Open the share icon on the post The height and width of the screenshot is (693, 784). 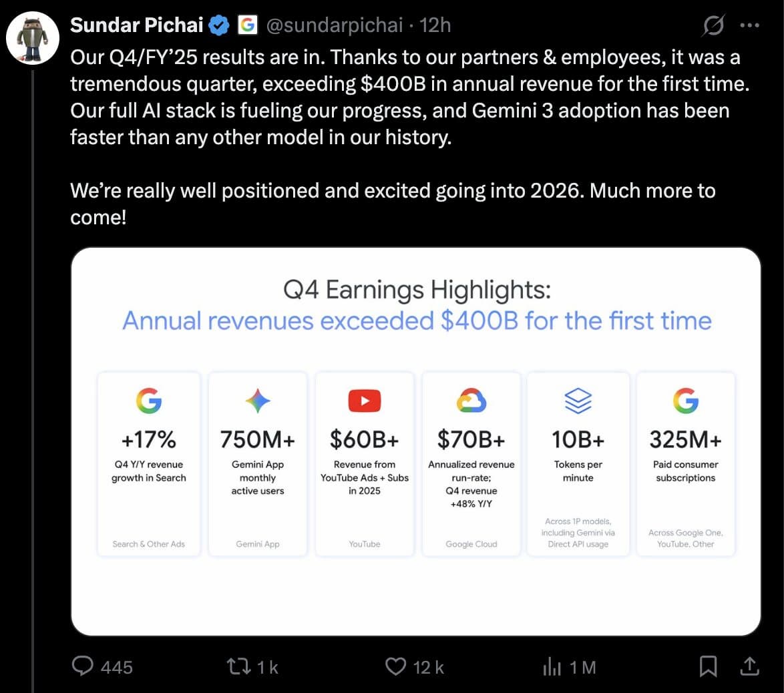pyautogui.click(x=749, y=666)
